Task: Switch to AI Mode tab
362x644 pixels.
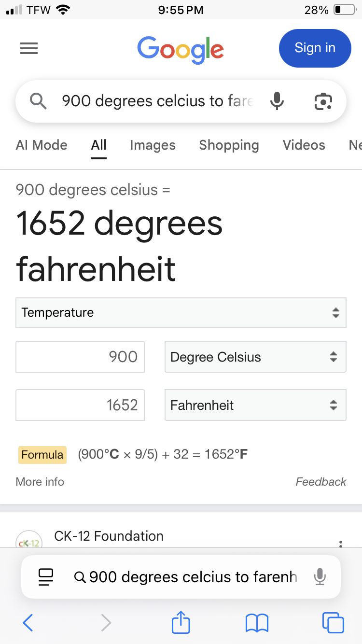Action: 42,145
